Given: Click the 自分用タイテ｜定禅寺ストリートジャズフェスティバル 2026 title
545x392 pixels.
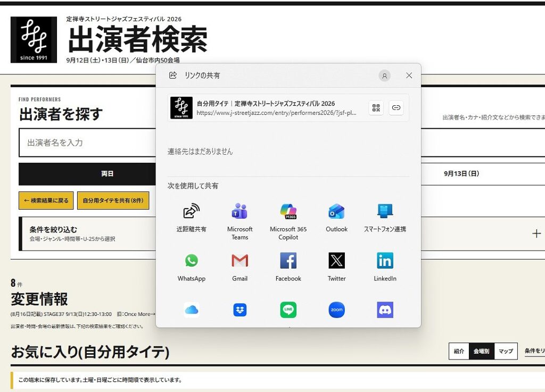Looking at the screenshot, I should click(266, 104).
